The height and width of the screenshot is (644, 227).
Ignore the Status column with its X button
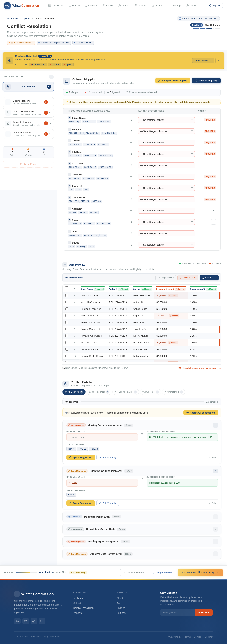(x=213, y=245)
